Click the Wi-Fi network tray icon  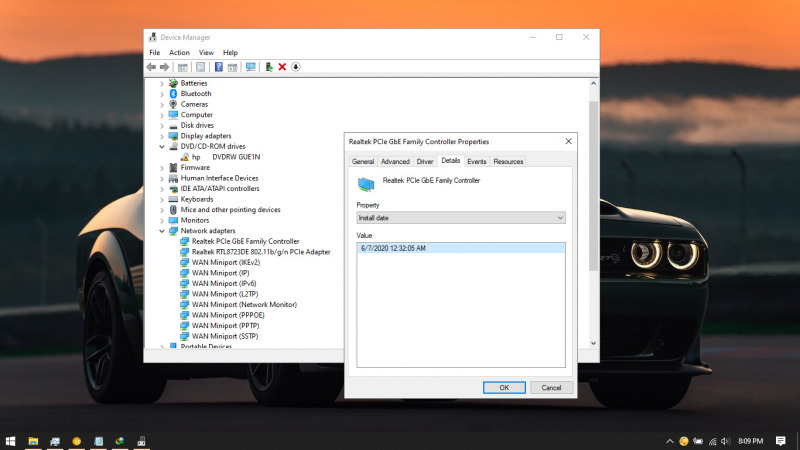(x=713, y=441)
